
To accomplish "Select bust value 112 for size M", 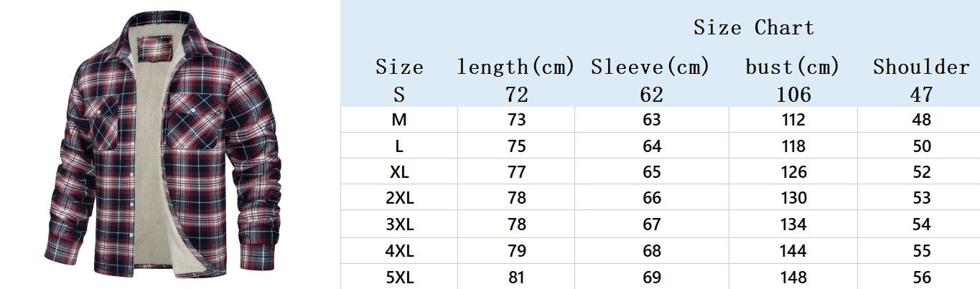I will 793,120.
